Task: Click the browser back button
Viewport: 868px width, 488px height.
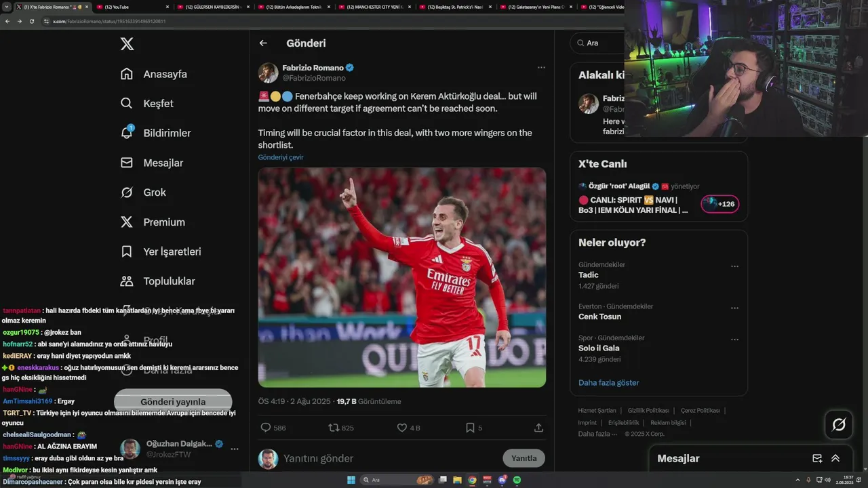Action: point(7,21)
